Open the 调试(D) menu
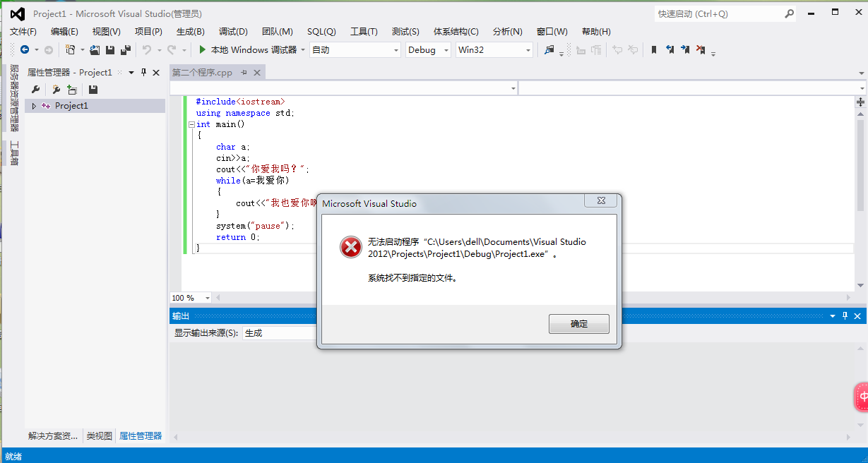868x463 pixels. point(233,32)
